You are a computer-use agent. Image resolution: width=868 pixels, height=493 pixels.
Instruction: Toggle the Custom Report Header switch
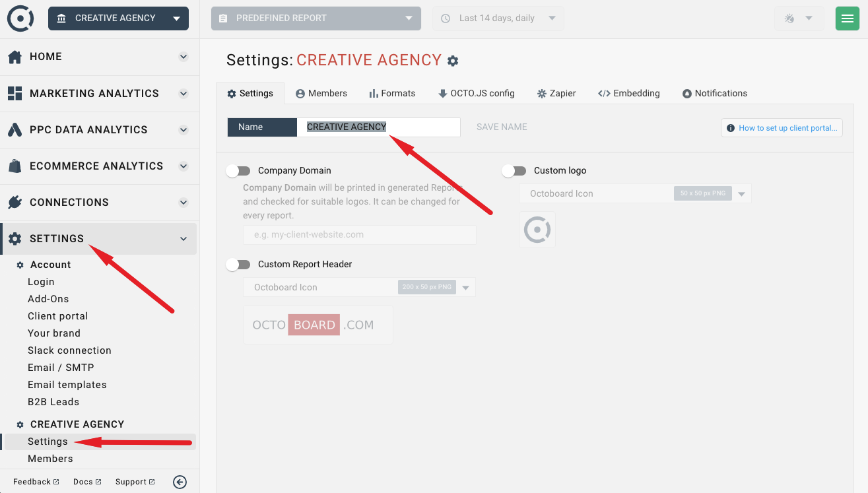coord(238,265)
